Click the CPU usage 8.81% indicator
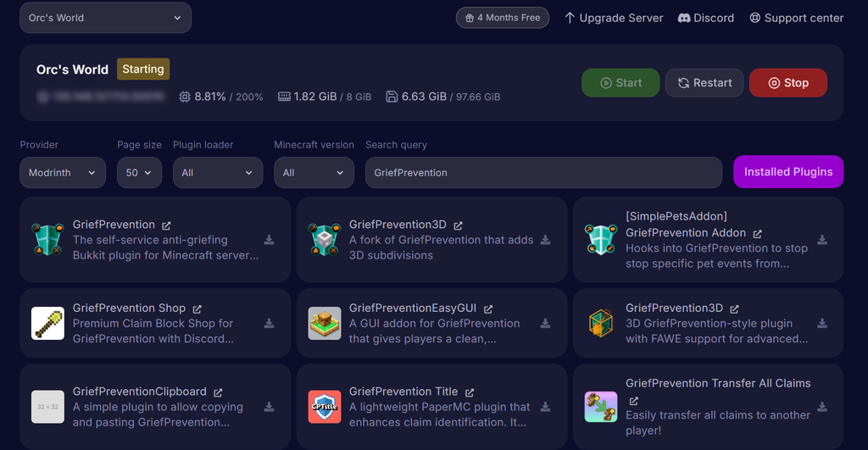The image size is (868, 450). tap(221, 97)
